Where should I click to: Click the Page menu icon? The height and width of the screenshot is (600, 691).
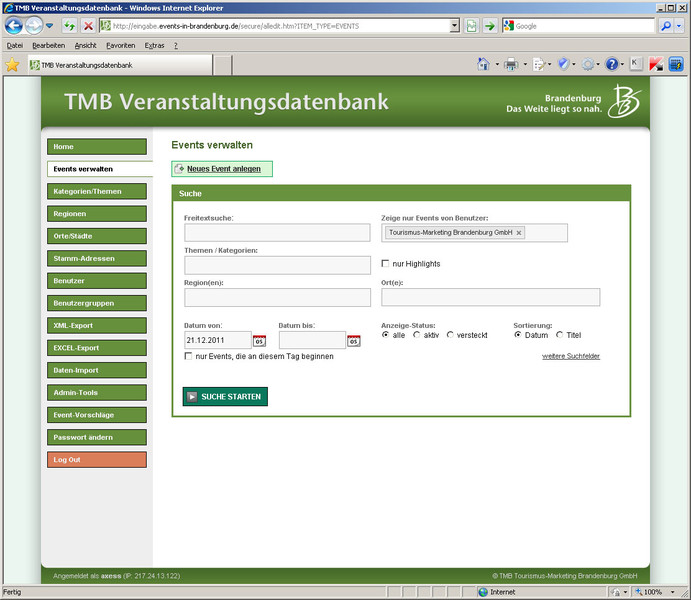(x=539, y=64)
